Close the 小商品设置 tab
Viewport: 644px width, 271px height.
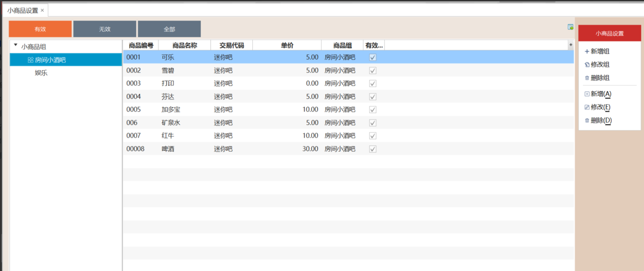pyautogui.click(x=43, y=10)
